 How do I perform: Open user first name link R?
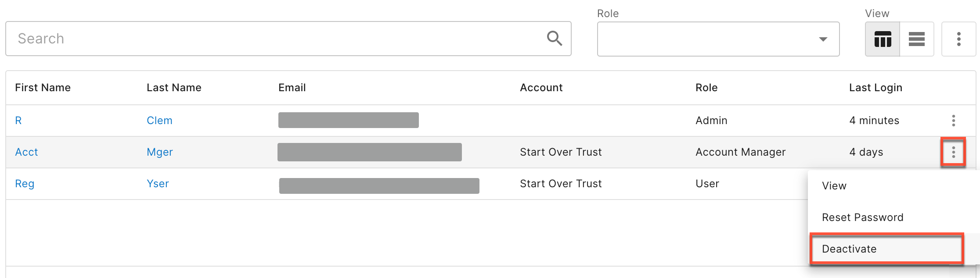[18, 121]
